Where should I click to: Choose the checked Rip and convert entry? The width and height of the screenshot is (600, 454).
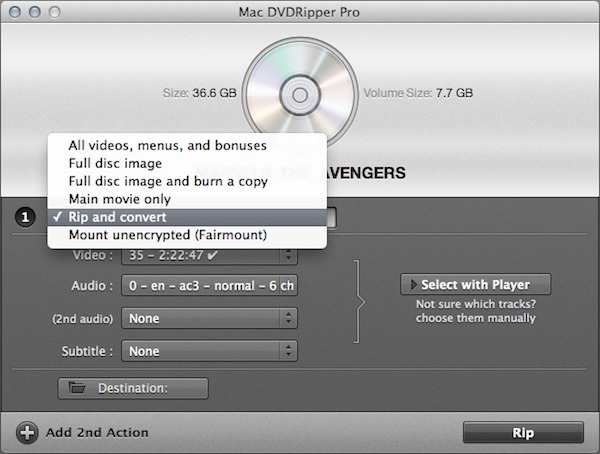coord(187,217)
